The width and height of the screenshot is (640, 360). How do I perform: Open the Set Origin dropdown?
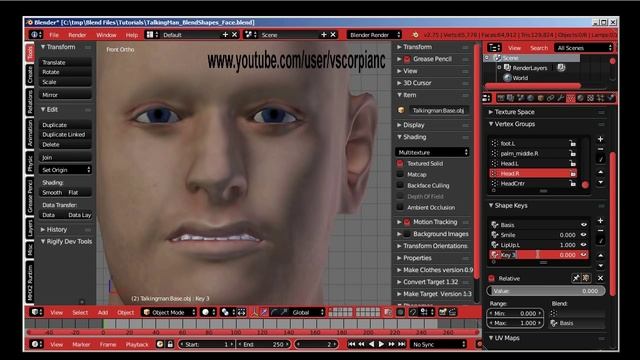(65, 170)
